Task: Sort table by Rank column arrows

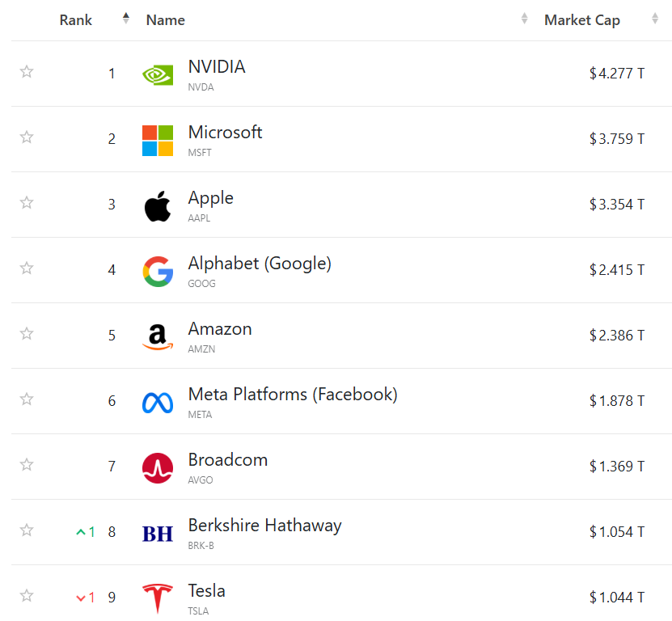Action: coord(125,18)
